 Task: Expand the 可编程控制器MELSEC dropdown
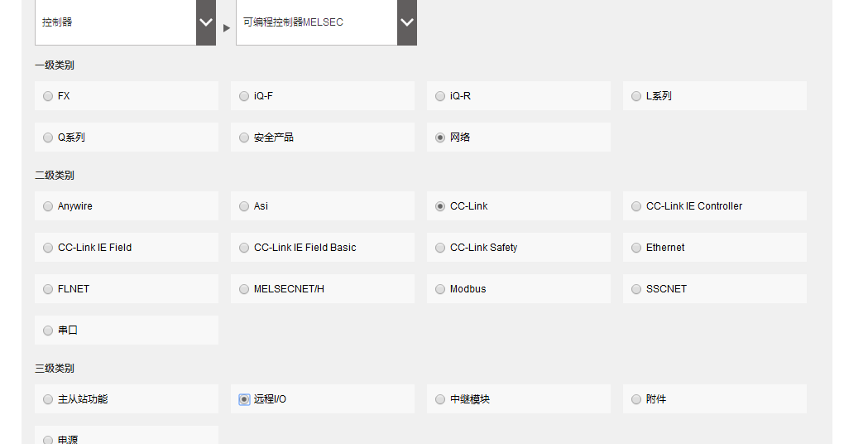point(406,22)
